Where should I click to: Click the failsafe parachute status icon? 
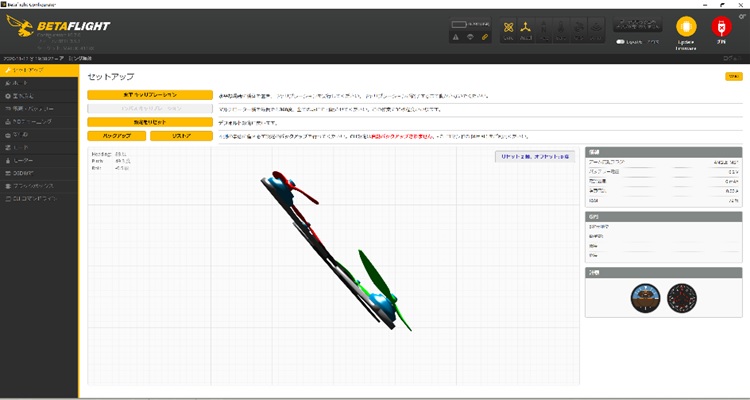click(x=470, y=37)
